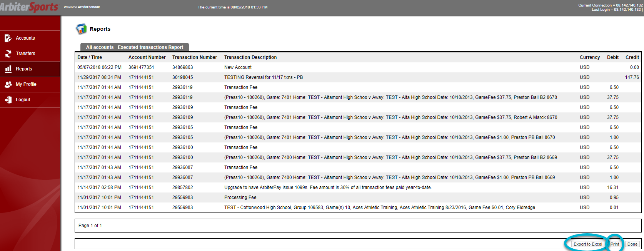Select transaction number 34869863

[183, 67]
